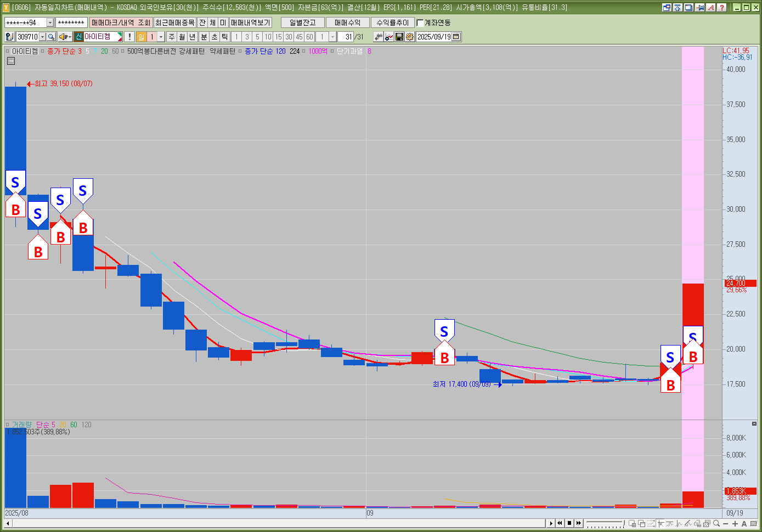762x532 pixels.
Task: Select the 월 monthly period toggle
Action: 182,37
